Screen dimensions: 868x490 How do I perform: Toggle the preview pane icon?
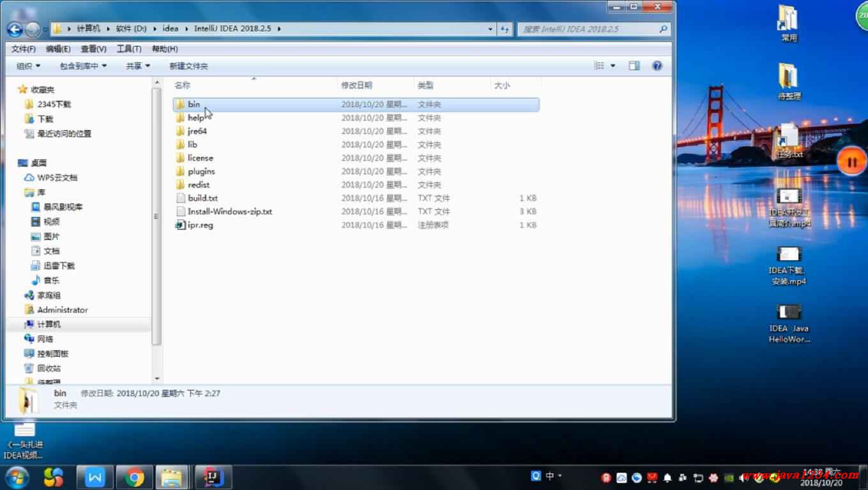(x=634, y=66)
